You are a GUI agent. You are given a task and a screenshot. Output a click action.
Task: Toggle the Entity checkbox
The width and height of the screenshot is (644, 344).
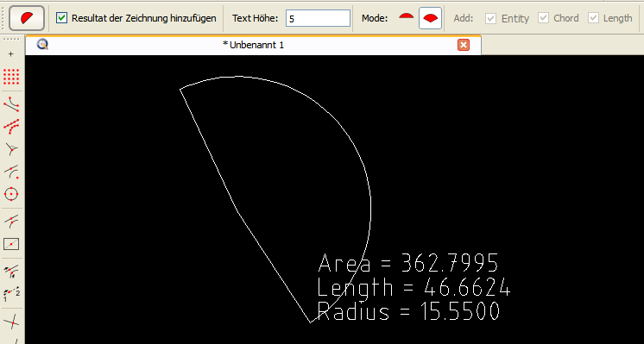pyautogui.click(x=490, y=18)
